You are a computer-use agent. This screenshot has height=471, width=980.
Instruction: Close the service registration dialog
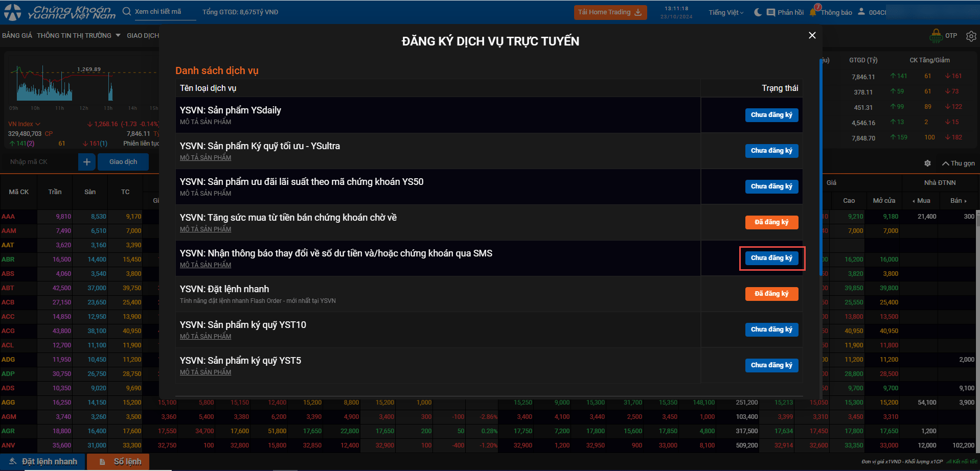[812, 35]
